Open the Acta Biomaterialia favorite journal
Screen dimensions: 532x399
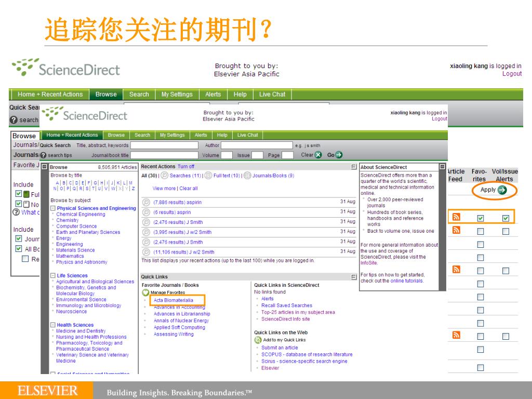pos(174,300)
